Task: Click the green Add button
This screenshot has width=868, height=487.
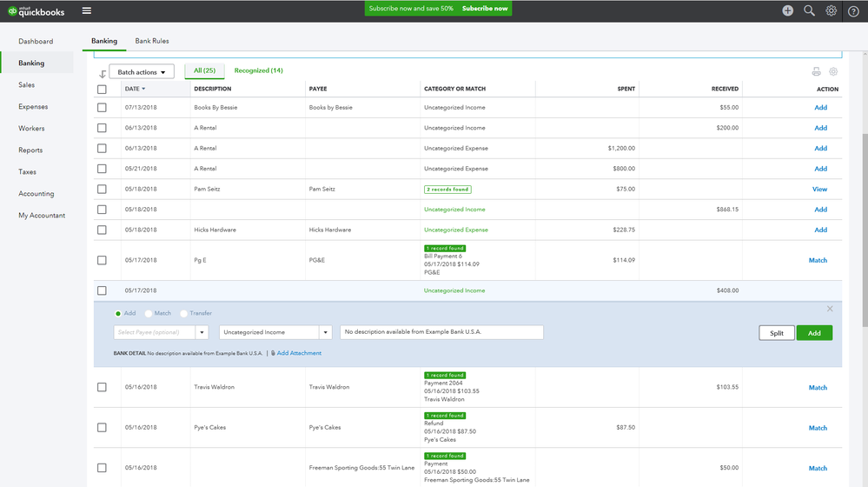Action: tap(814, 333)
